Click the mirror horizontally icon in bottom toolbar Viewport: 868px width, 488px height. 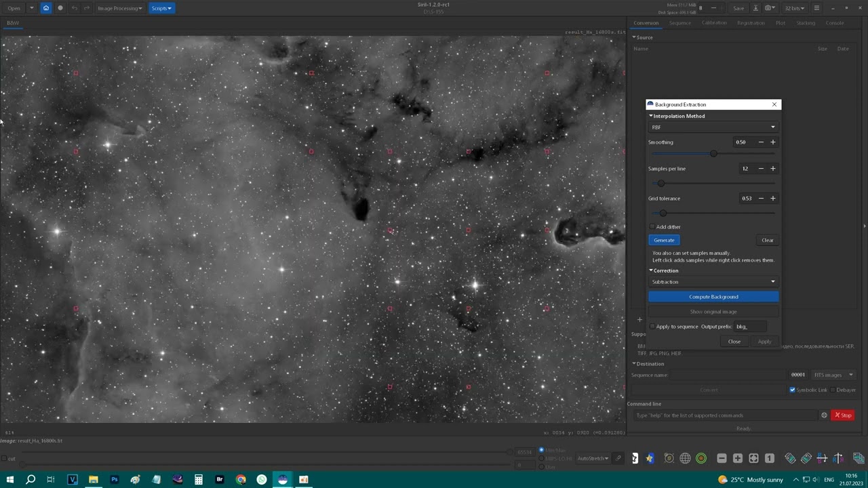(822, 459)
